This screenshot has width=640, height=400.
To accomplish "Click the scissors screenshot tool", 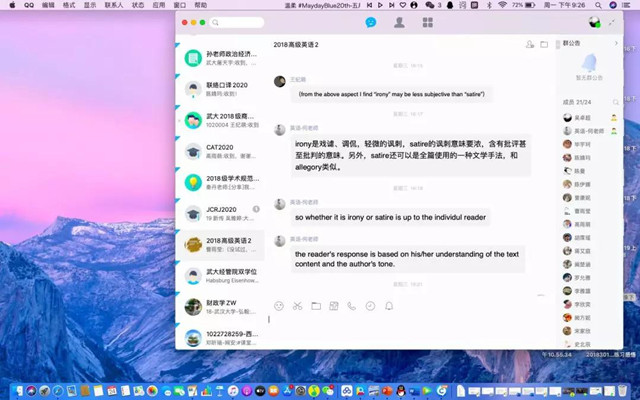I will [x=297, y=305].
